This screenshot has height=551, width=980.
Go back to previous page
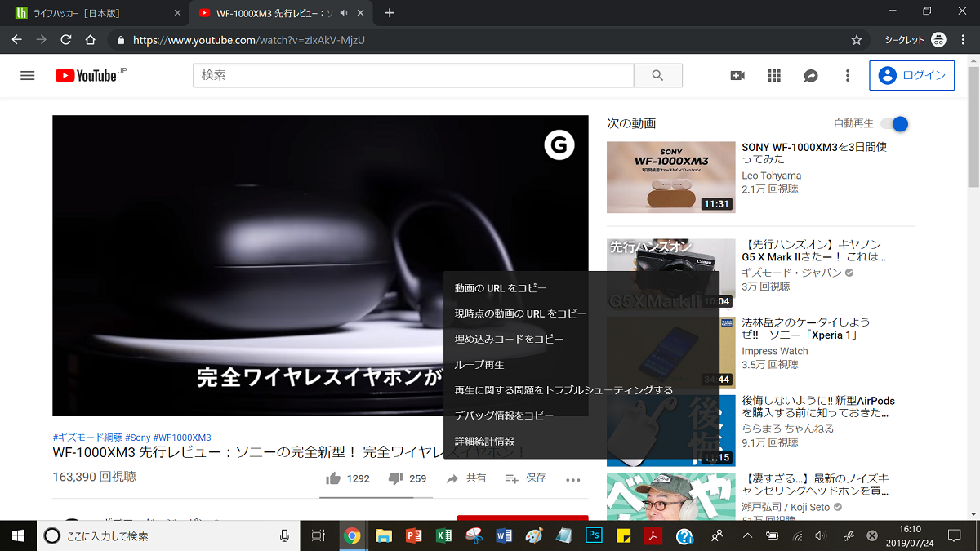point(17,39)
